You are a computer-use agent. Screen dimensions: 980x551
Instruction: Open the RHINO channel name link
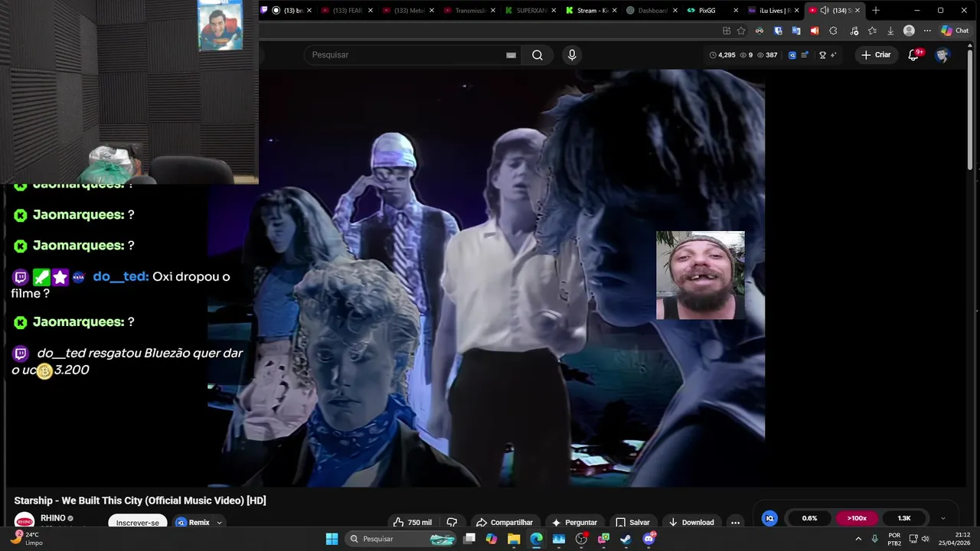[53, 518]
